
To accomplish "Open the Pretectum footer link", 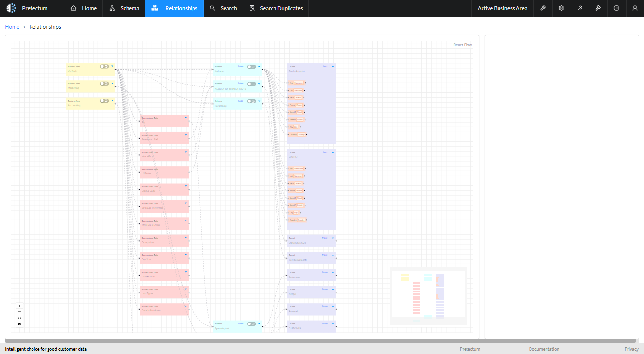I will (x=470, y=349).
